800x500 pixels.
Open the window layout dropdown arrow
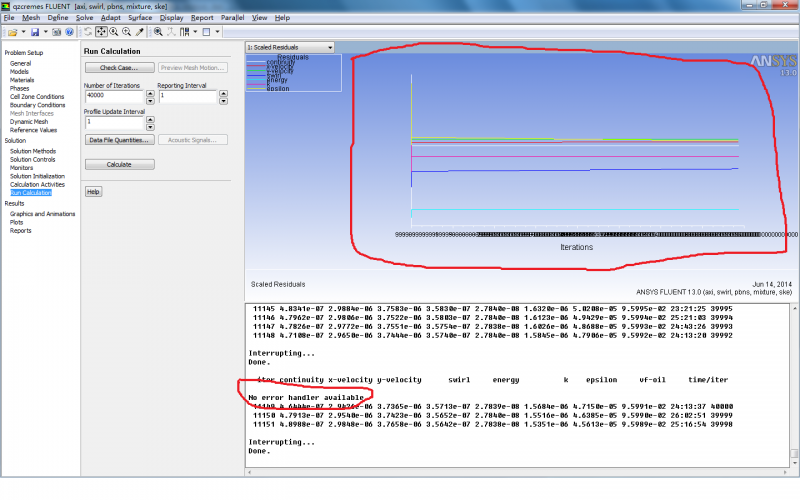195,32
